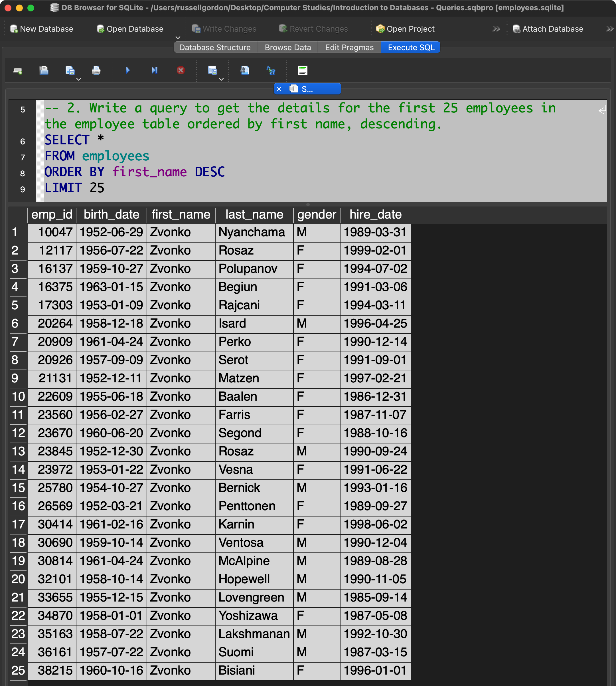Toggle word wrap arrow in the editor corner
The image size is (616, 686).
601,109
